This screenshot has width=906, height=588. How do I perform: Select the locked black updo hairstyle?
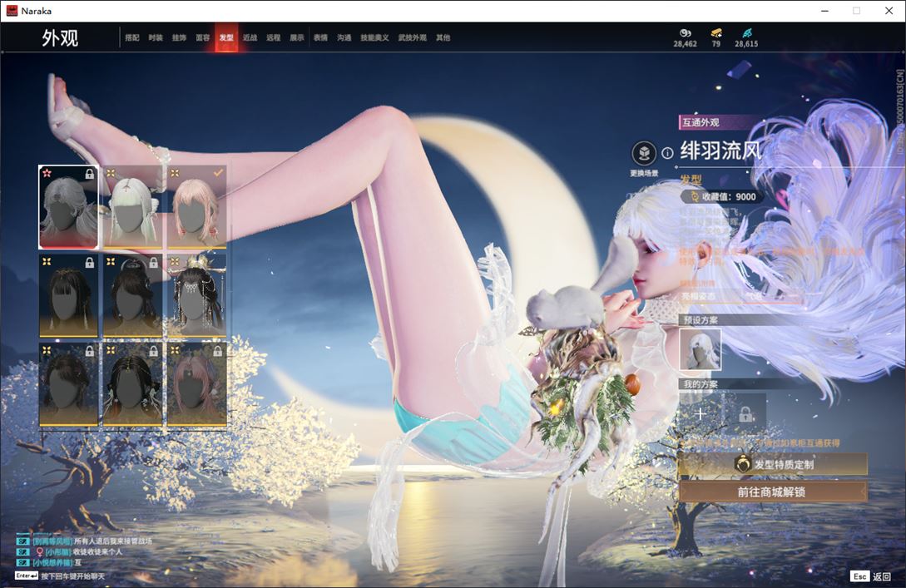tap(132, 296)
